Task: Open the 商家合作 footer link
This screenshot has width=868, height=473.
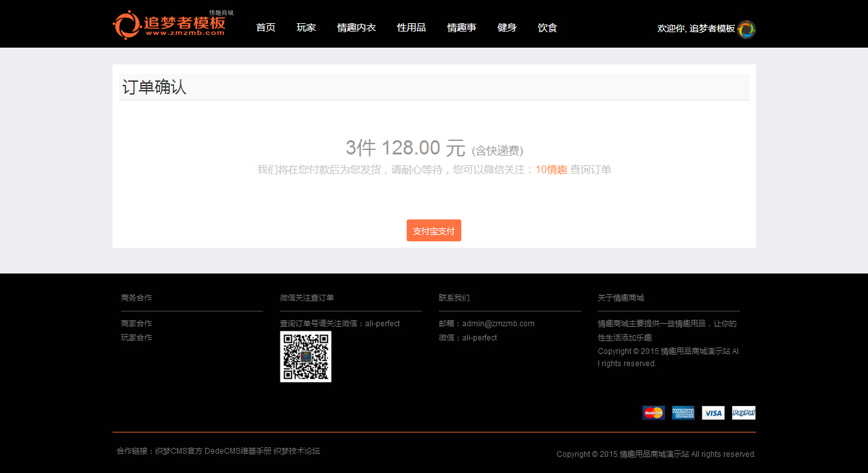Action: [136, 324]
